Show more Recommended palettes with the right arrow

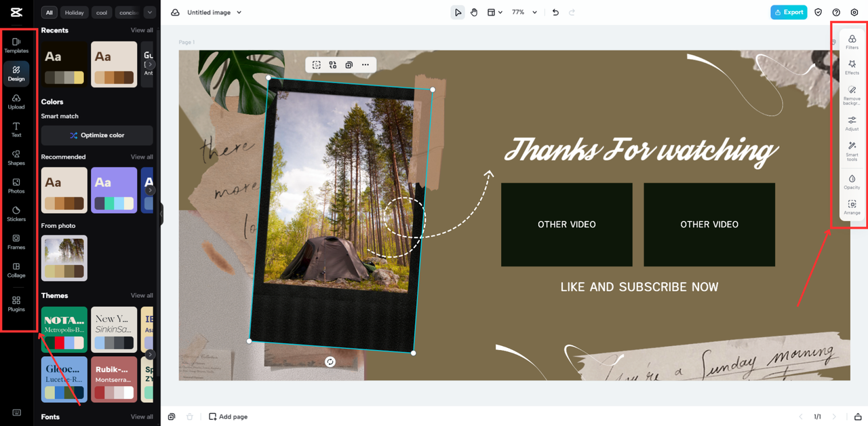pos(151,190)
